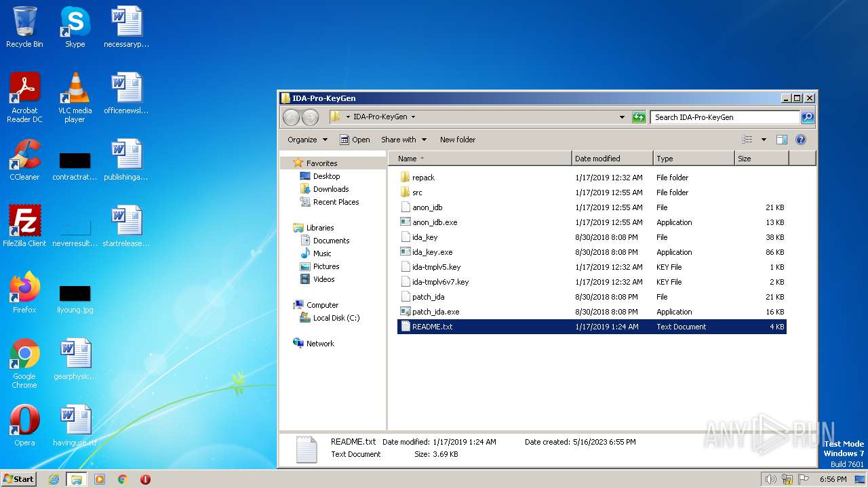Sort by the Size column header
The width and height of the screenshot is (868, 488).
[762, 159]
